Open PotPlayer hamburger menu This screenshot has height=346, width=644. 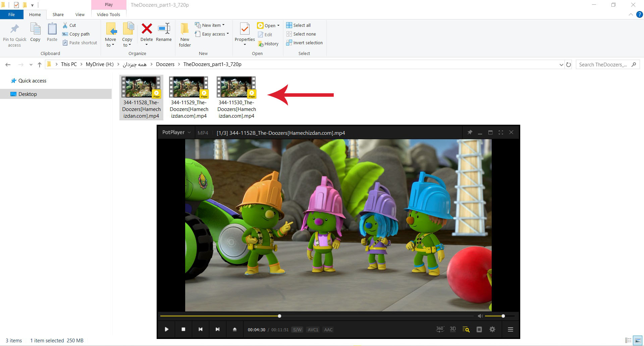[511, 330]
